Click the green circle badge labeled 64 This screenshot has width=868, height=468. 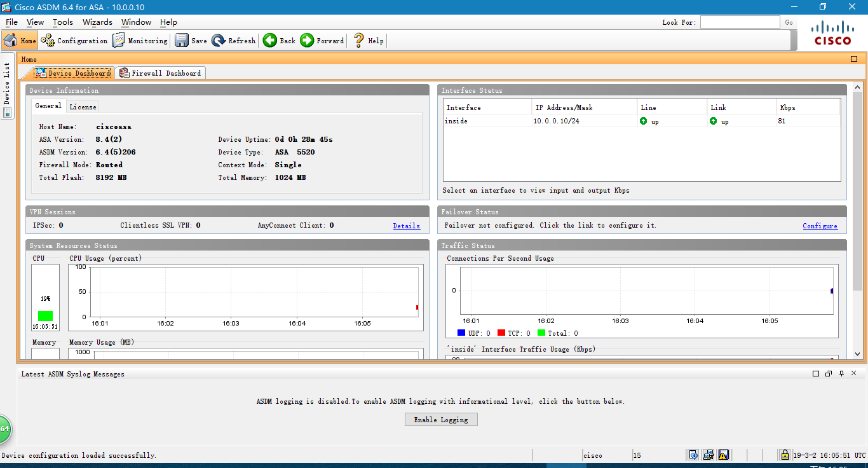click(x=4, y=429)
